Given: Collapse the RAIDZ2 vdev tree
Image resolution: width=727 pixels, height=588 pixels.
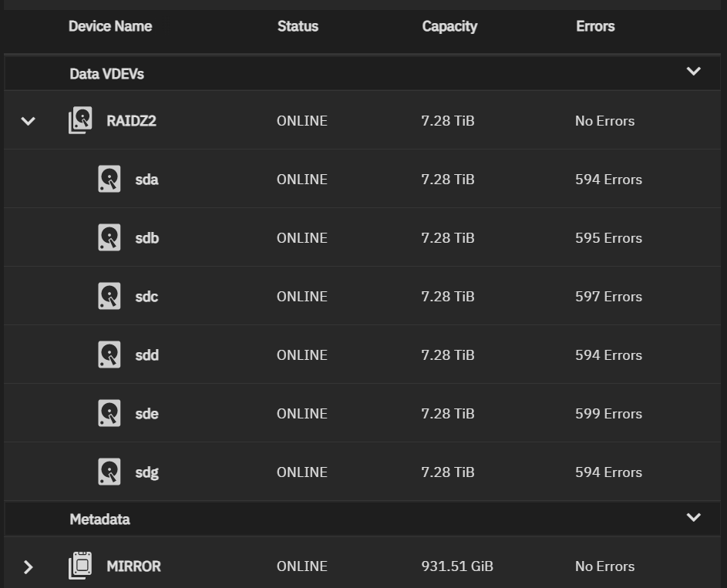Looking at the screenshot, I should 29,122.
